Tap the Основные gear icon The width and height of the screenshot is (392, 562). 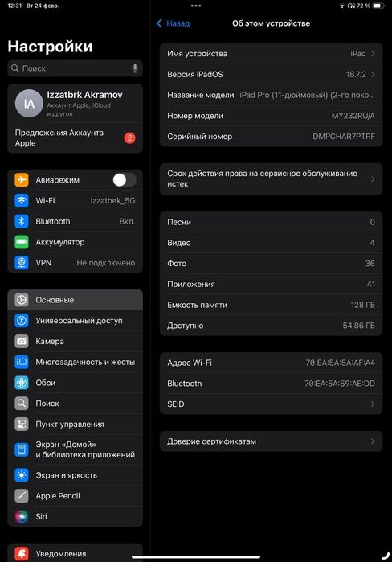[x=22, y=300]
